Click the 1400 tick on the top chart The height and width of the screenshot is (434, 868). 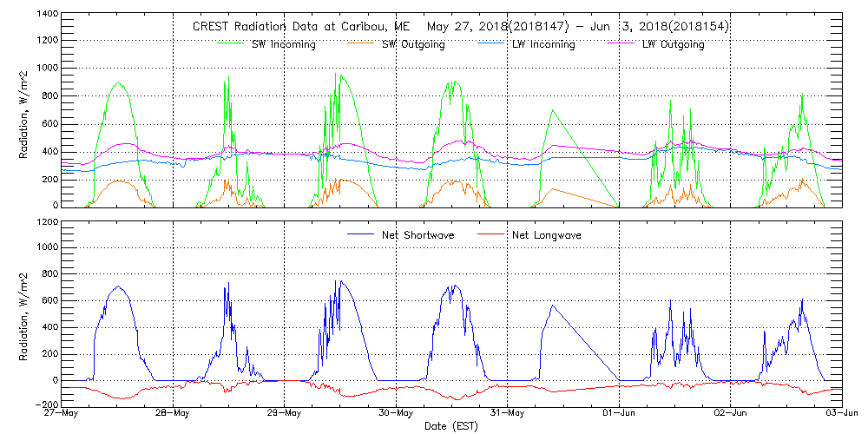click(47, 16)
